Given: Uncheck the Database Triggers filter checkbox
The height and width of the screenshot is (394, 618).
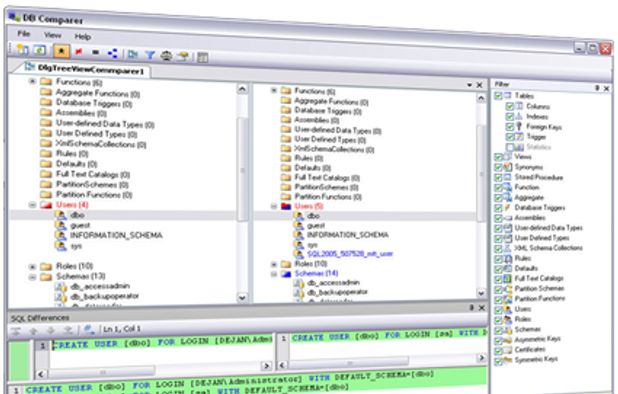Looking at the screenshot, I should point(499,208).
